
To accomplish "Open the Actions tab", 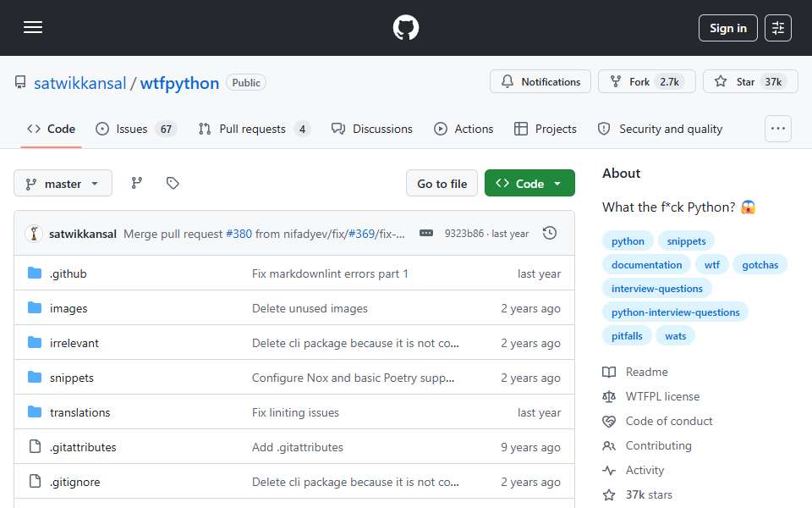I will pyautogui.click(x=464, y=129).
